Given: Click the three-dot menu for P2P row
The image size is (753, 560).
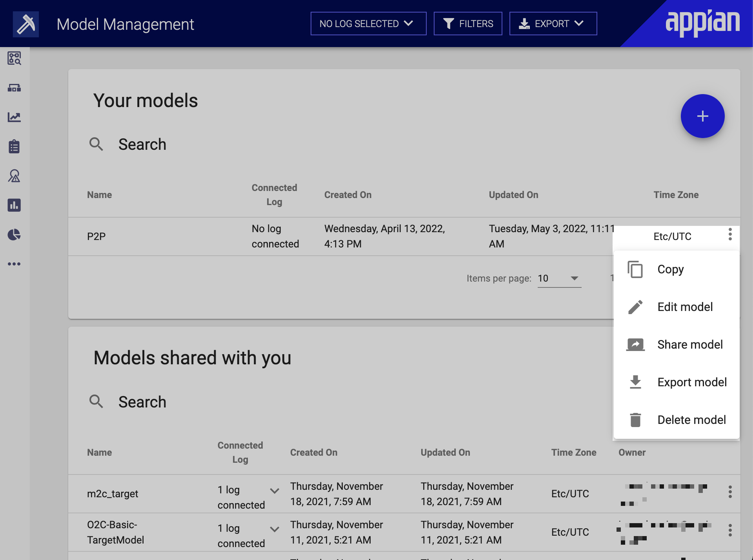Looking at the screenshot, I should (x=730, y=235).
